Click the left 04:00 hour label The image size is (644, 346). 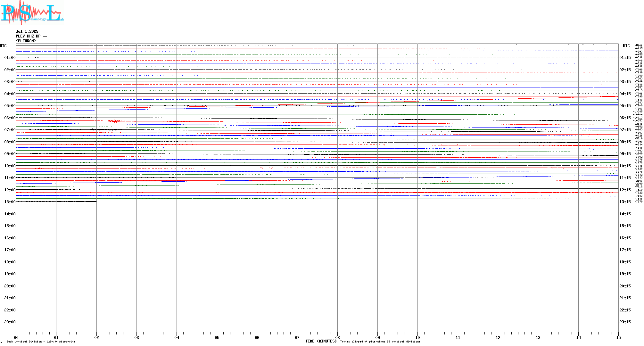point(10,94)
